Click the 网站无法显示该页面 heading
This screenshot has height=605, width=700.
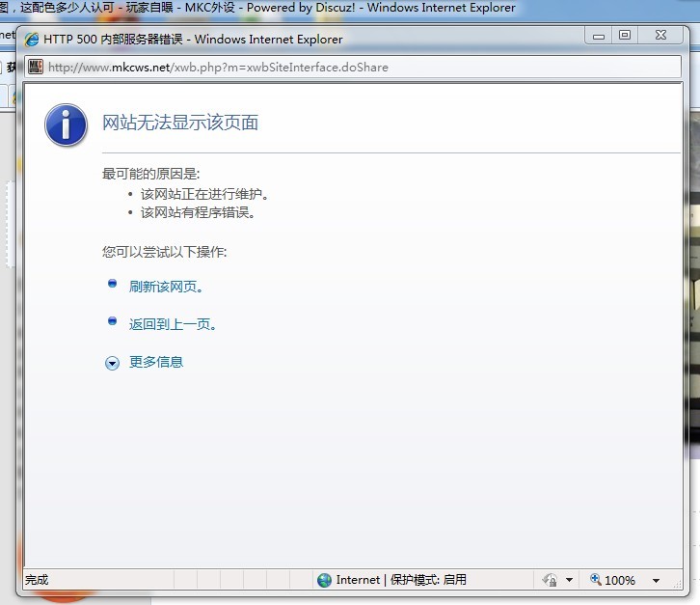point(180,123)
